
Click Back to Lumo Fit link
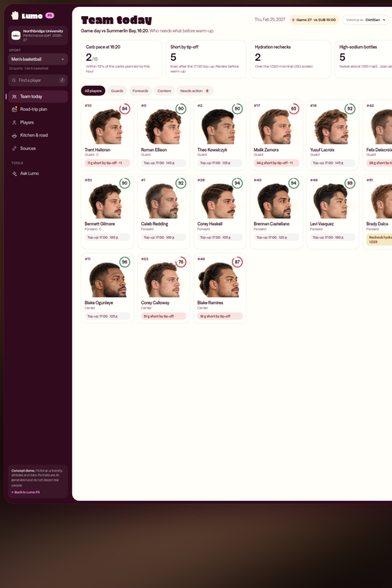25,492
